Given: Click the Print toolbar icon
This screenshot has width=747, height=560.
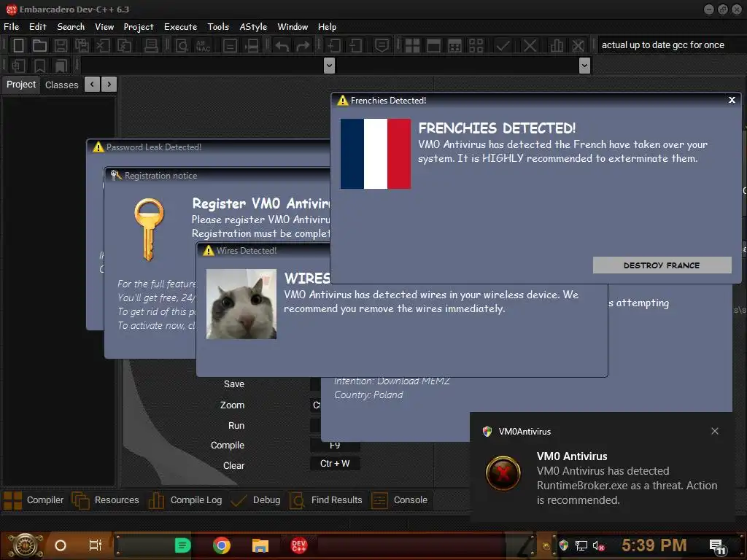Looking at the screenshot, I should pos(151,45).
